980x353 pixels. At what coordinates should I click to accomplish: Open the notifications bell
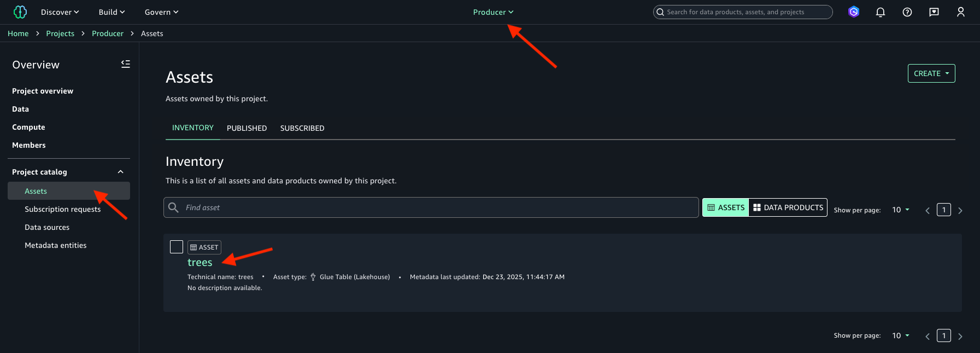pyautogui.click(x=881, y=12)
